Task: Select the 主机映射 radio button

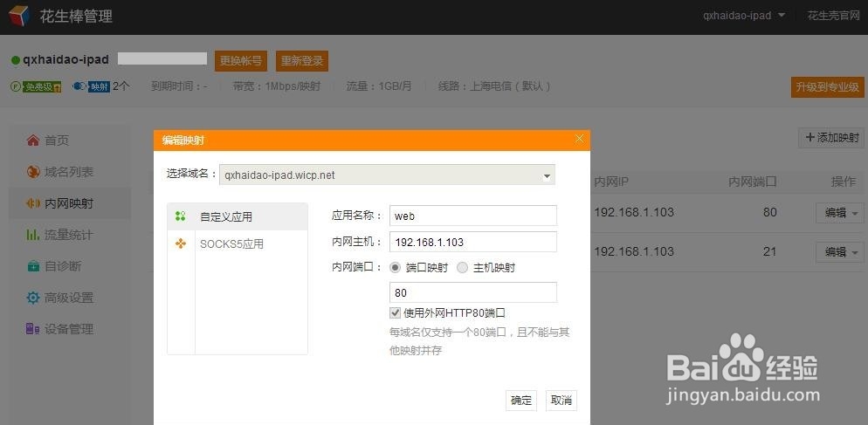Action: tap(462, 268)
